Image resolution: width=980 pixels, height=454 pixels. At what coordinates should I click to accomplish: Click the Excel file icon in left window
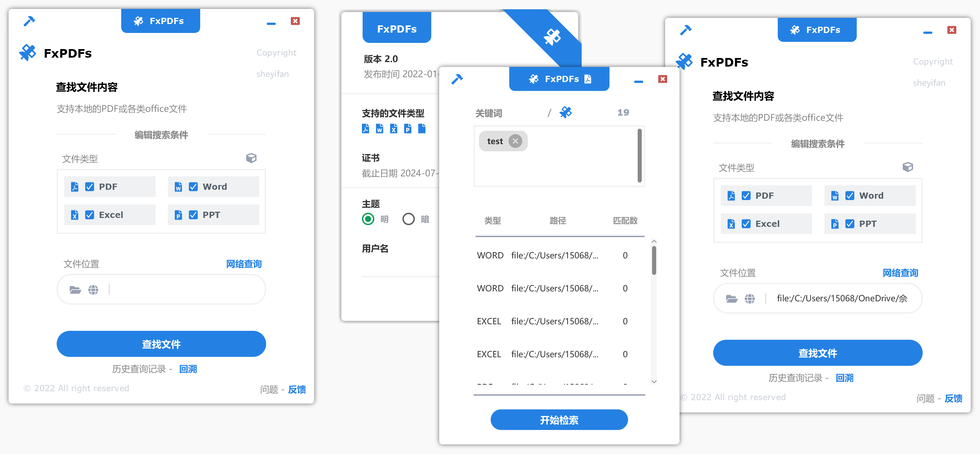(75, 215)
